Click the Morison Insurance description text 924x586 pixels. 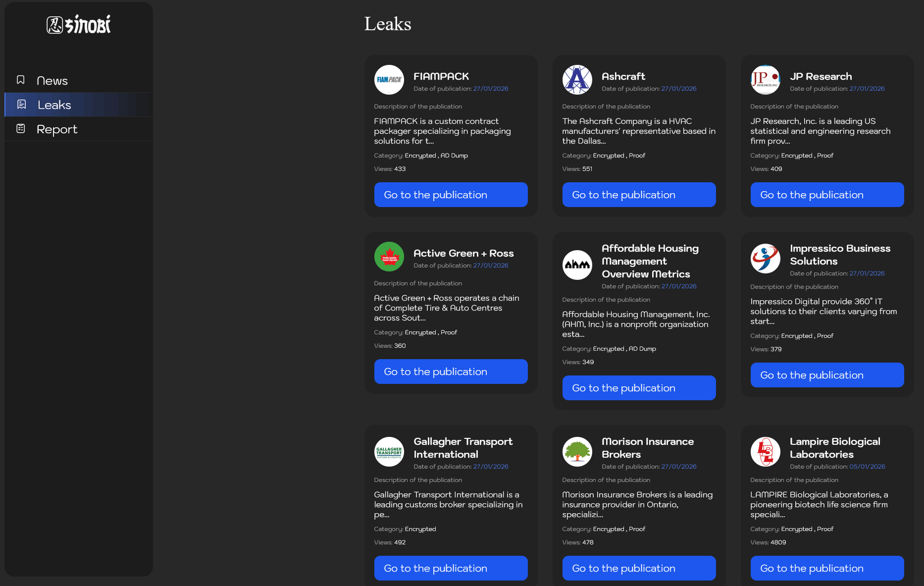click(637, 504)
